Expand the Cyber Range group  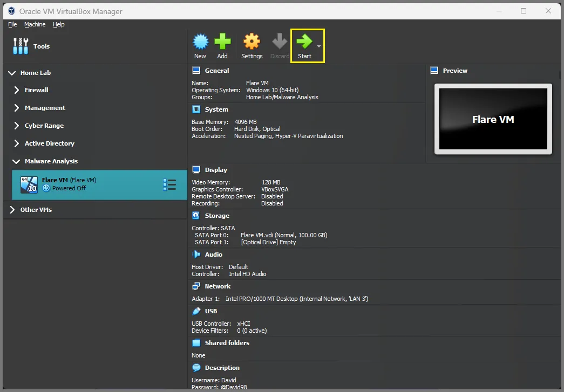(x=17, y=126)
